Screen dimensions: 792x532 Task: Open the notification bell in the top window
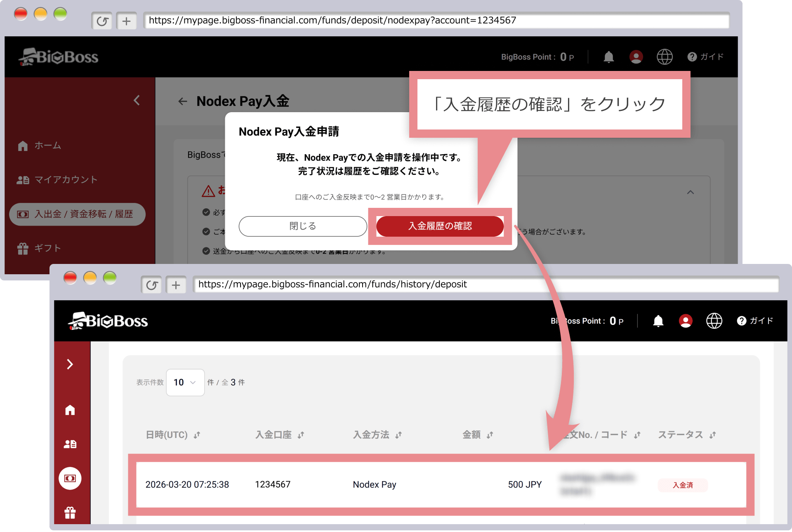[x=608, y=57]
